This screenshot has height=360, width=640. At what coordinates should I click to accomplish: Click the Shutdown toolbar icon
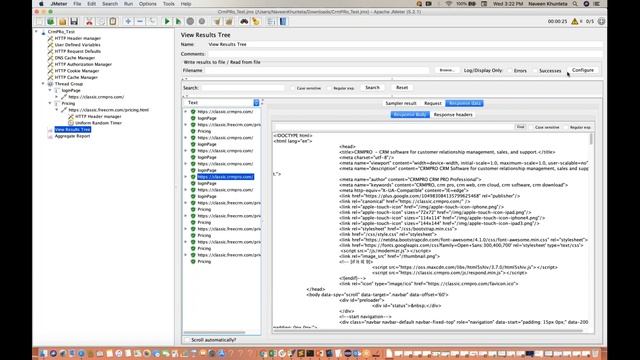[x=202, y=21]
